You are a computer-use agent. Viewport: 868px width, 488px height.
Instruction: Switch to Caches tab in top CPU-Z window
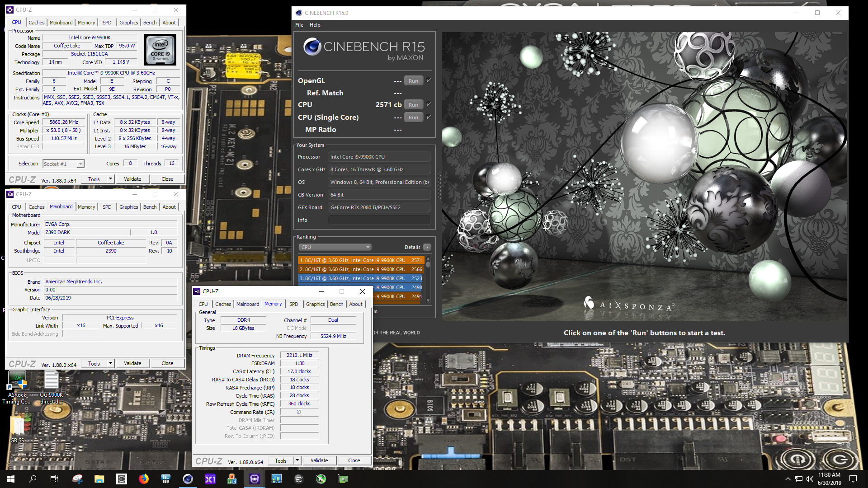click(x=37, y=23)
